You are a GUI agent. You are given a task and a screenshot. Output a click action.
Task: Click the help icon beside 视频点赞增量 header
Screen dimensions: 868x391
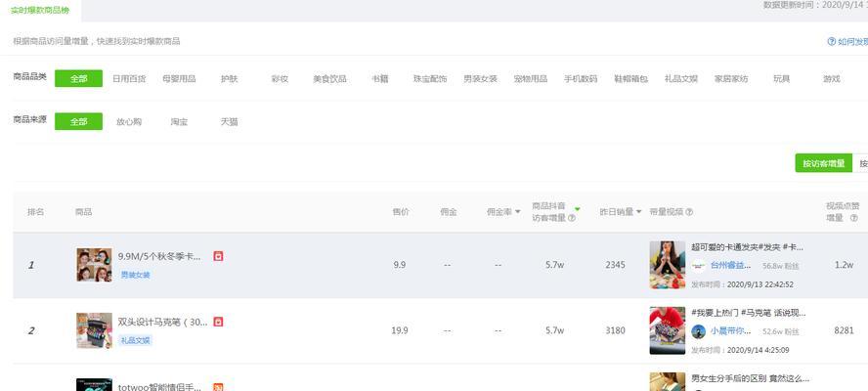(x=853, y=218)
